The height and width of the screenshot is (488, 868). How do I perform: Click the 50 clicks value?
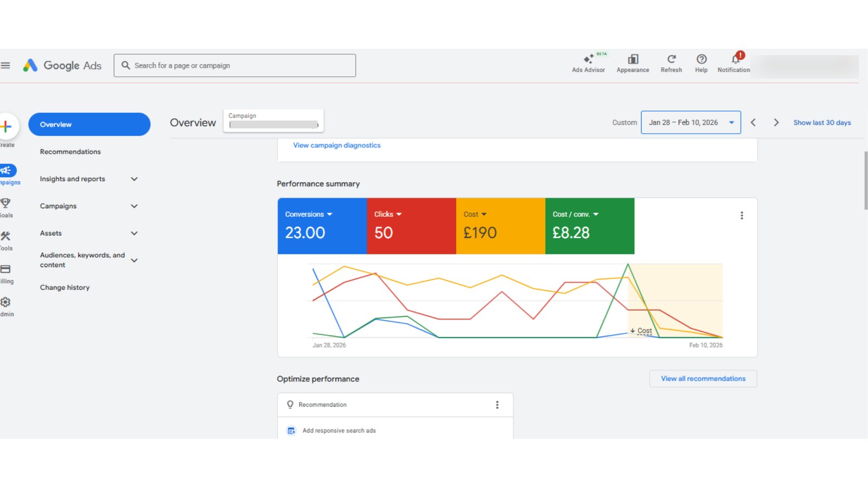pyautogui.click(x=384, y=233)
